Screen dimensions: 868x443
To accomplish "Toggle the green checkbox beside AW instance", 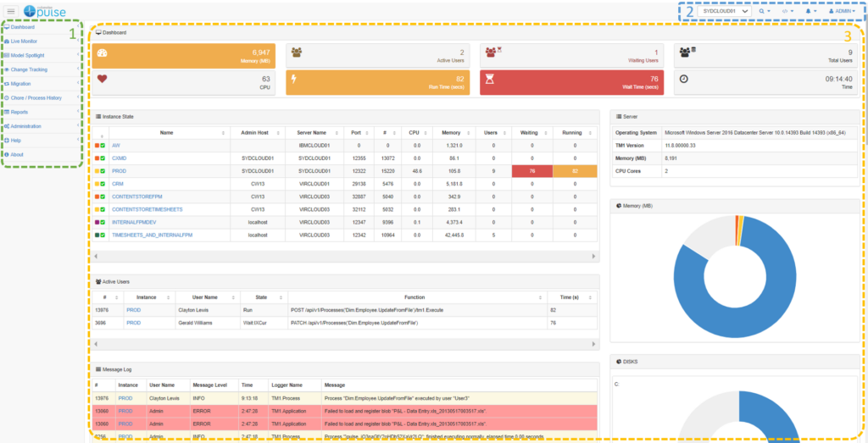I will pyautogui.click(x=103, y=146).
